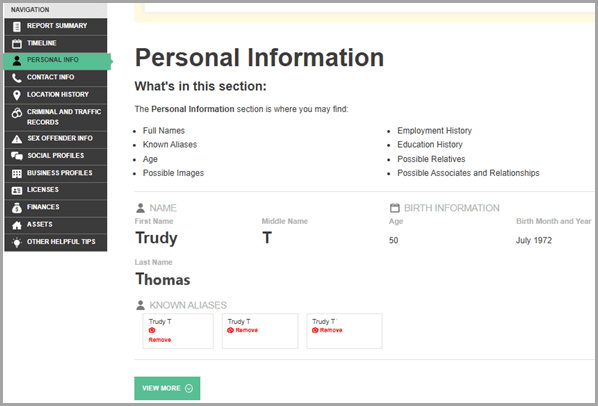Open Business Profiles section

tap(56, 174)
